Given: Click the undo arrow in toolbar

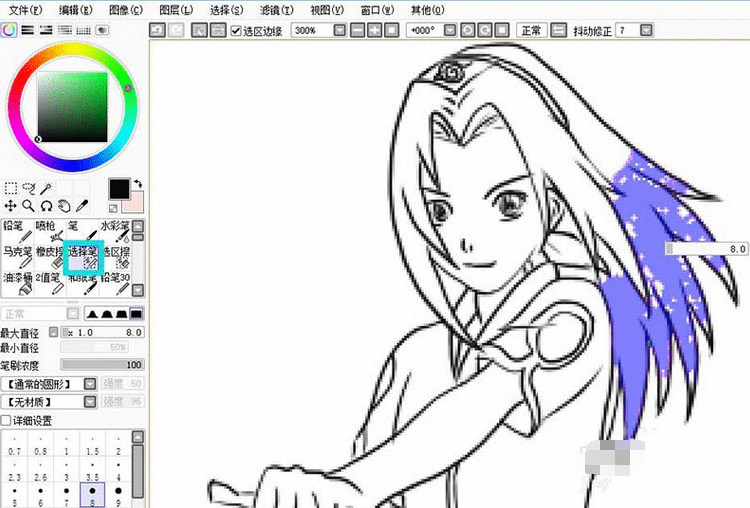Looking at the screenshot, I should 157,31.
